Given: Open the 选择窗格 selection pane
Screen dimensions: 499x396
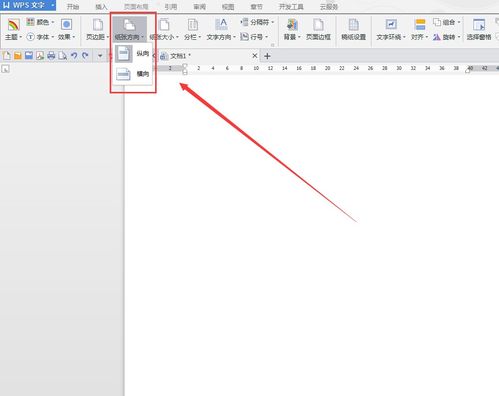Looking at the screenshot, I should coord(479,29).
